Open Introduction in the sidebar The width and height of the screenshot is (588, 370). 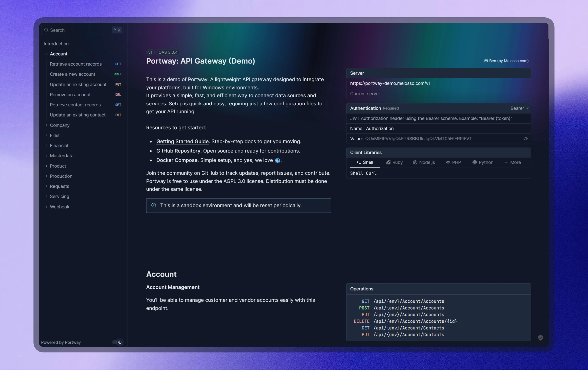(56, 44)
